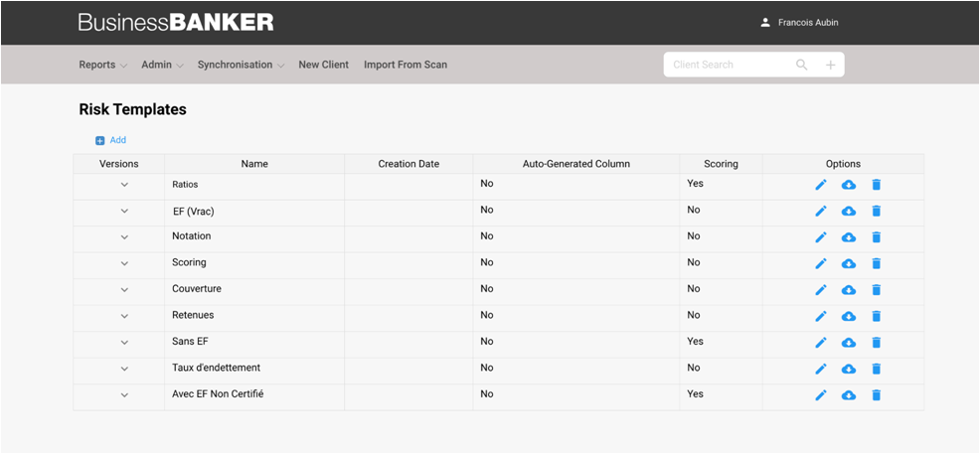Screen dimensions: 980x454
Task: Expand versions for the Ratios row
Action: (x=124, y=185)
